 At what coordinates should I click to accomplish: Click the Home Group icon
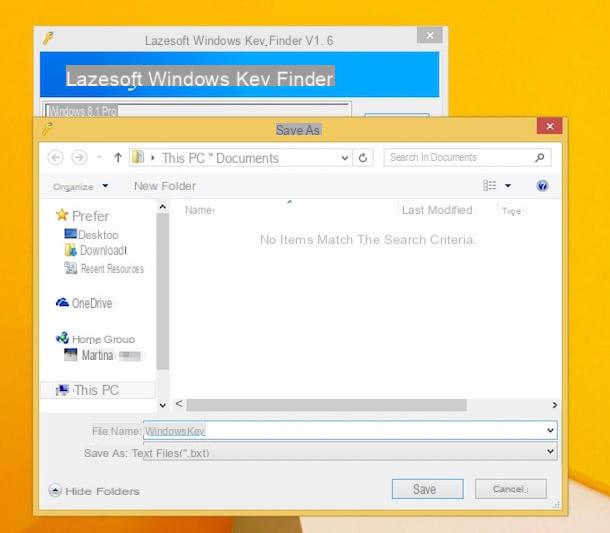pyautogui.click(x=62, y=338)
